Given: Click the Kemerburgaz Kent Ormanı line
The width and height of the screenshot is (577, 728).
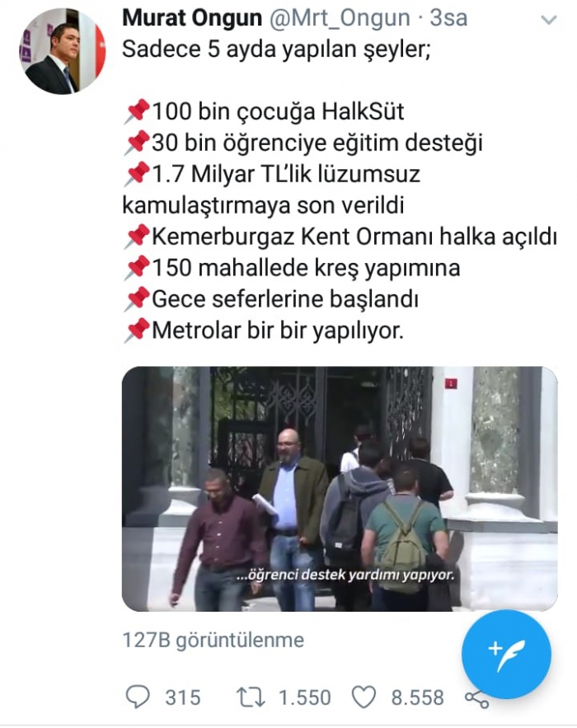Looking at the screenshot, I should coord(340,237).
